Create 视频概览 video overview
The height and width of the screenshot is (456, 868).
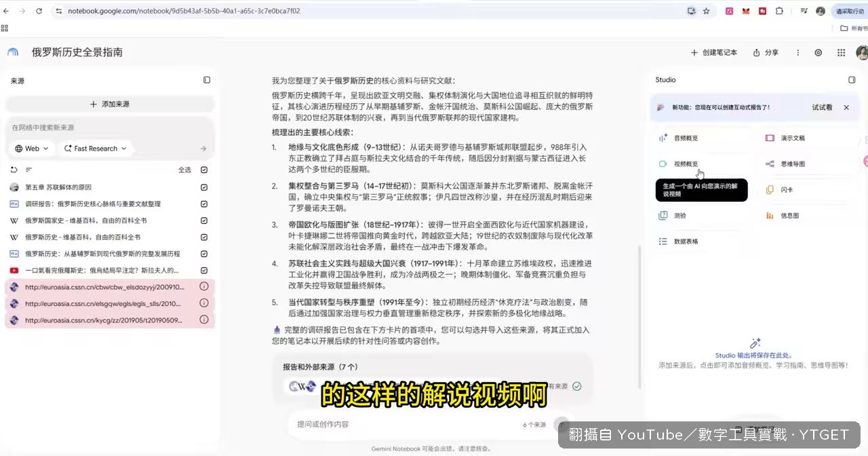(702, 164)
